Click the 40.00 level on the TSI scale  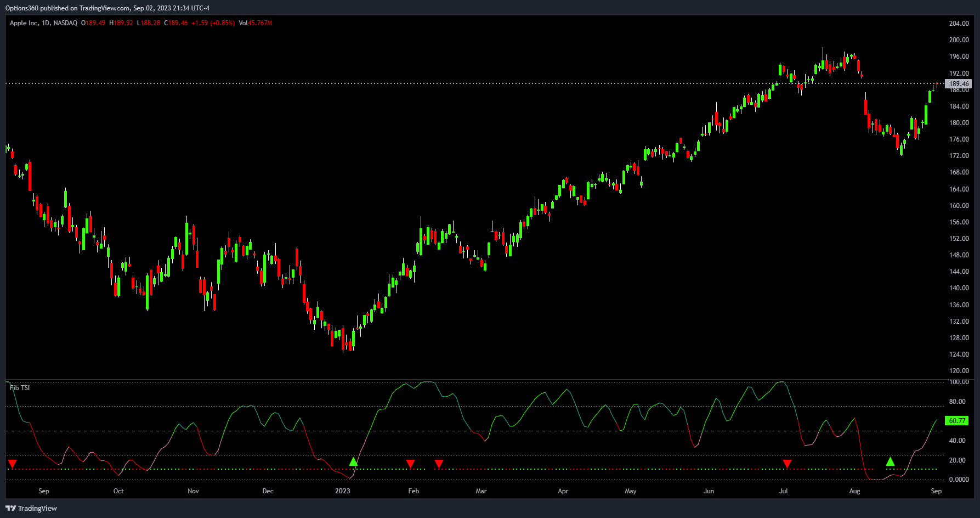[958, 441]
